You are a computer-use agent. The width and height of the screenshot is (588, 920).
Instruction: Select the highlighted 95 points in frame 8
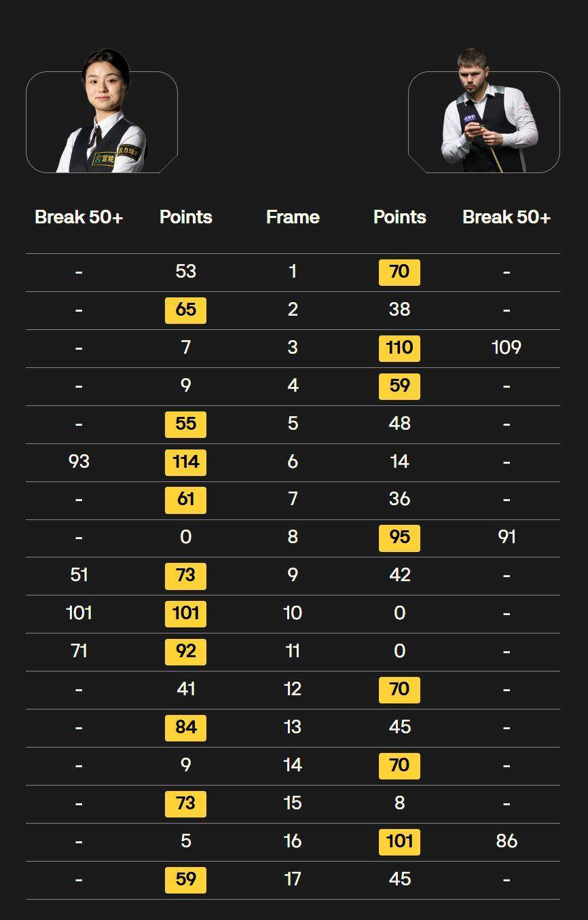pos(399,538)
